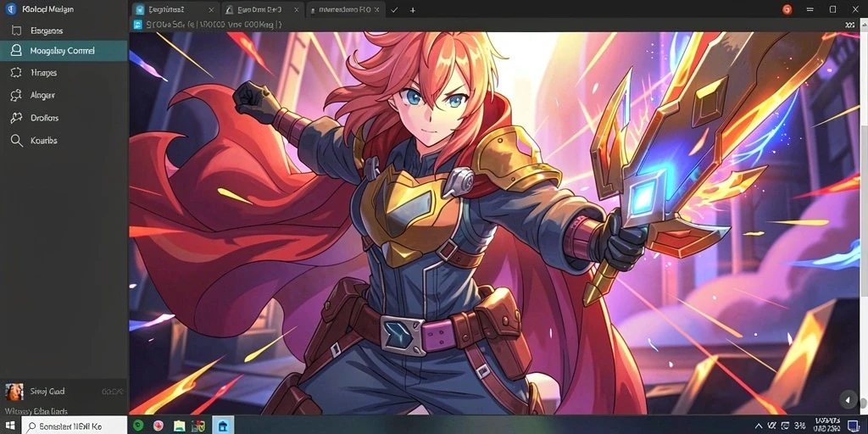Click the Elargans box icon in sidebar
Image resolution: width=868 pixels, height=434 pixels.
[x=16, y=31]
